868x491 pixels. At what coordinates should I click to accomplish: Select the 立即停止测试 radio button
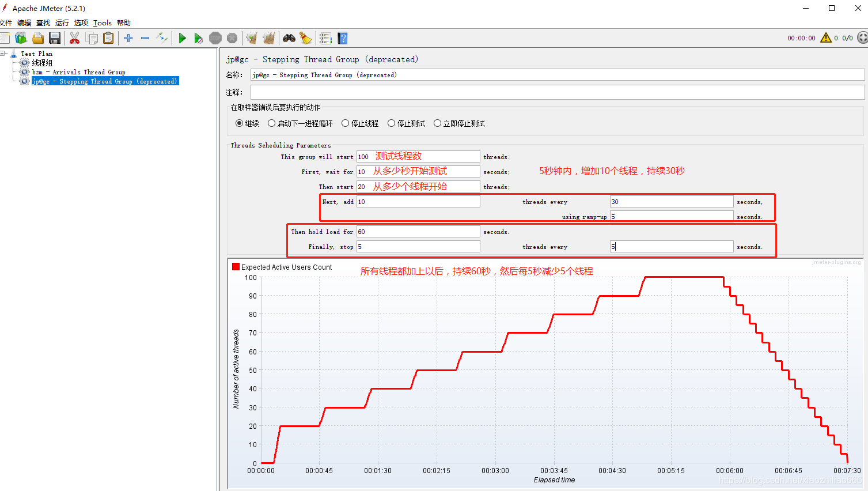click(437, 123)
